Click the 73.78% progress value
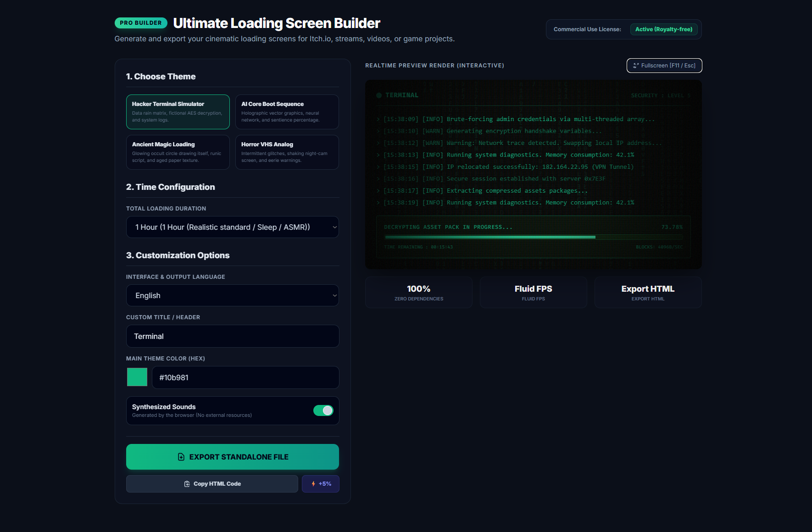 point(672,227)
